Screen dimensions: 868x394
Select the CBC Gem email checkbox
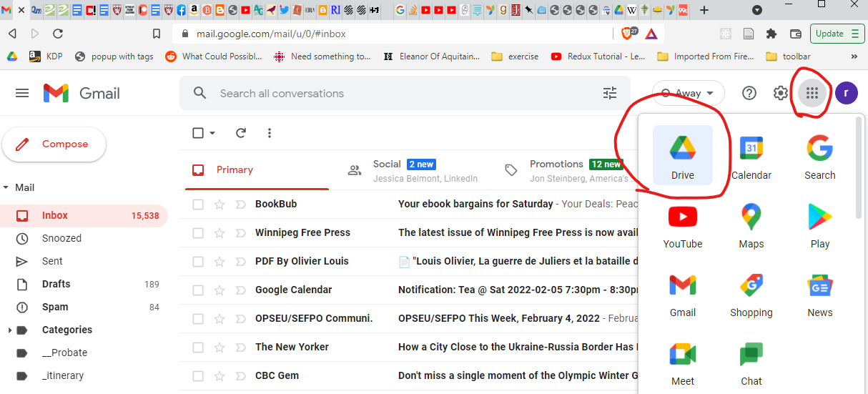coord(198,376)
